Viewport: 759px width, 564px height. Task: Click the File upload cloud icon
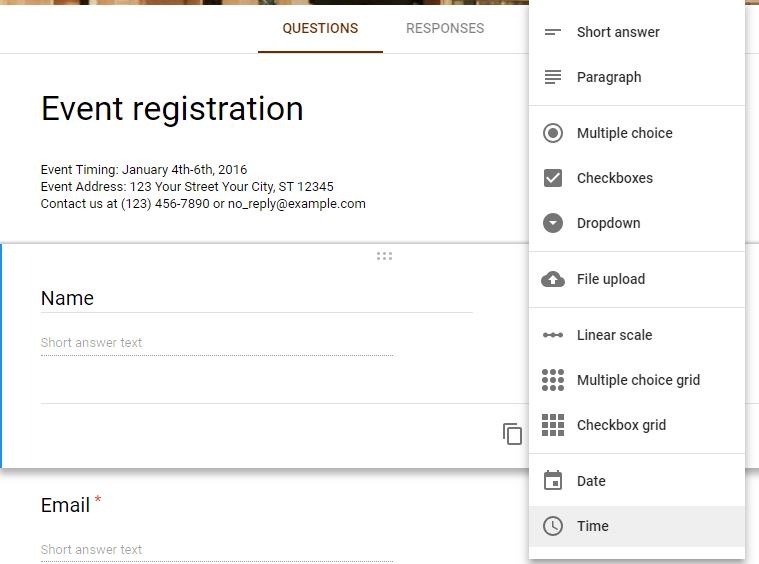pyautogui.click(x=552, y=279)
